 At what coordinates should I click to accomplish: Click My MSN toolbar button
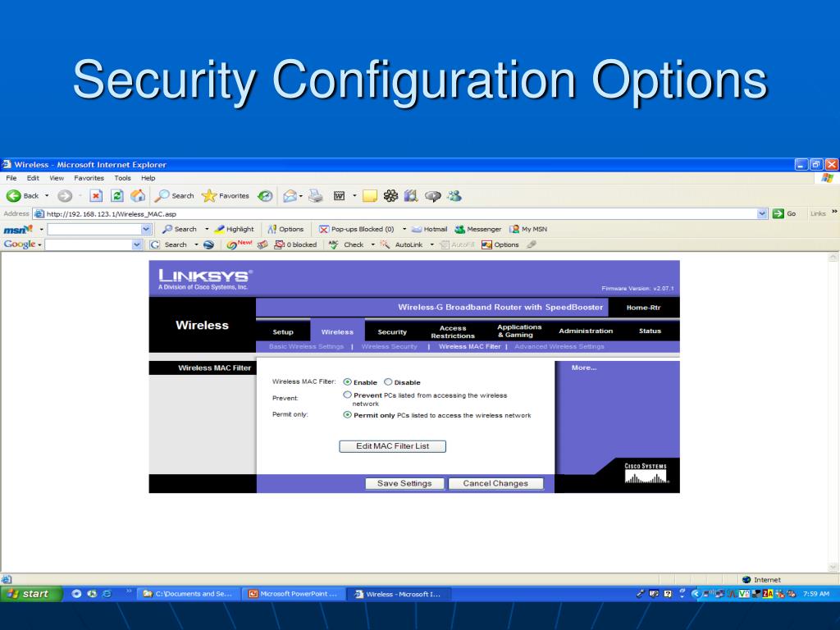(x=528, y=230)
